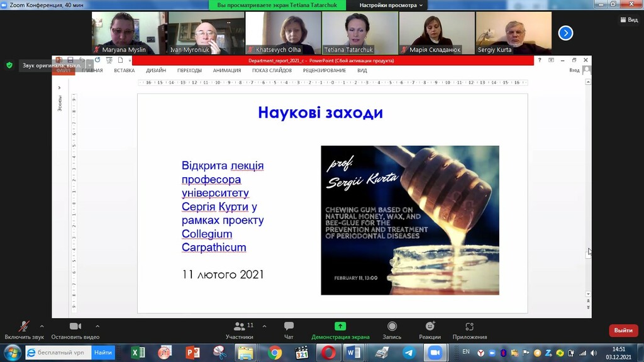Open АНИМАЦИЯ ribbon tab
644x362 pixels.
226,70
